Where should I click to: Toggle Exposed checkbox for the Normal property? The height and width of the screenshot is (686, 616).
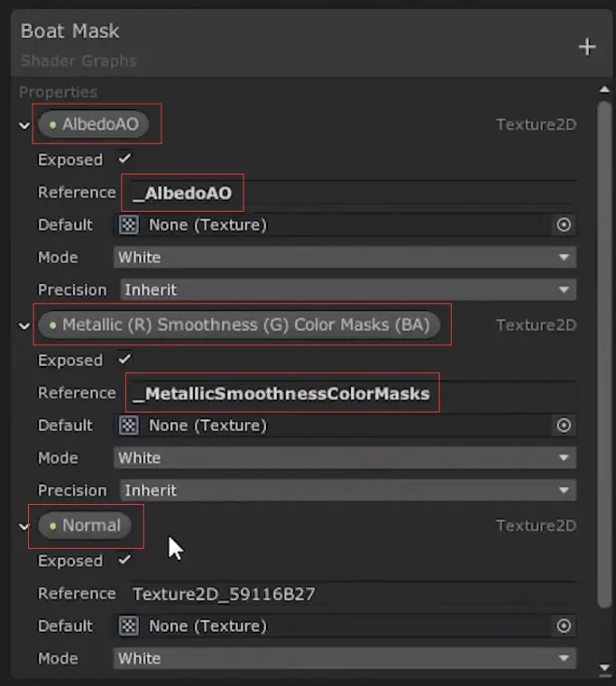(125, 559)
